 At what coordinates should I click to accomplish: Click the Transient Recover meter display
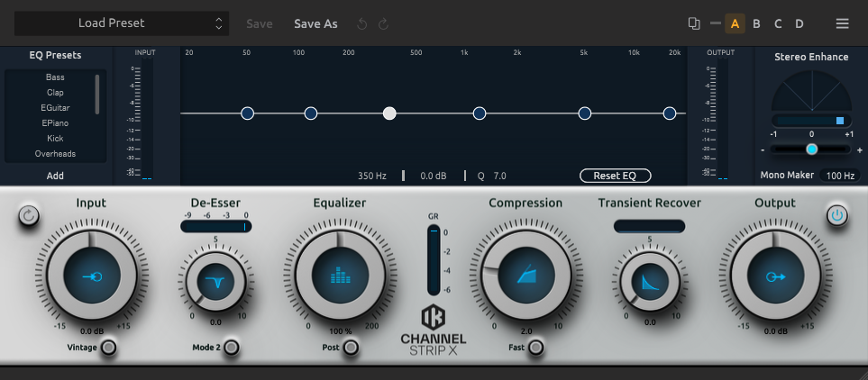[649, 226]
